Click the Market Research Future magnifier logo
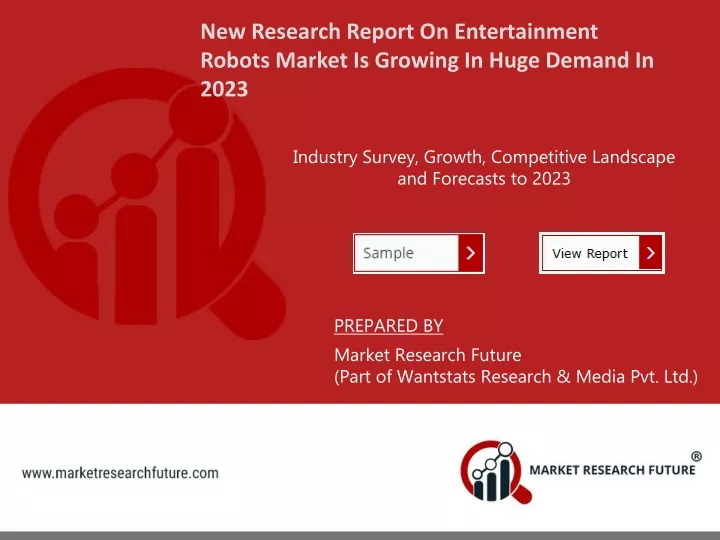Image resolution: width=720 pixels, height=540 pixels. pos(496,472)
